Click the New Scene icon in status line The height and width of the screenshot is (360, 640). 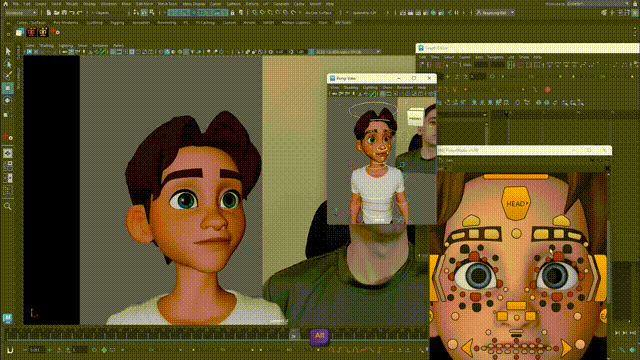click(x=49, y=13)
